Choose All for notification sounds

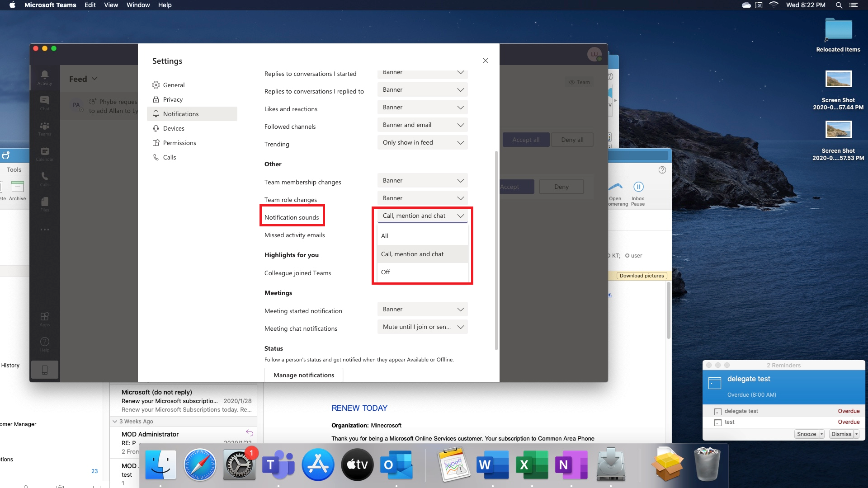tap(422, 236)
